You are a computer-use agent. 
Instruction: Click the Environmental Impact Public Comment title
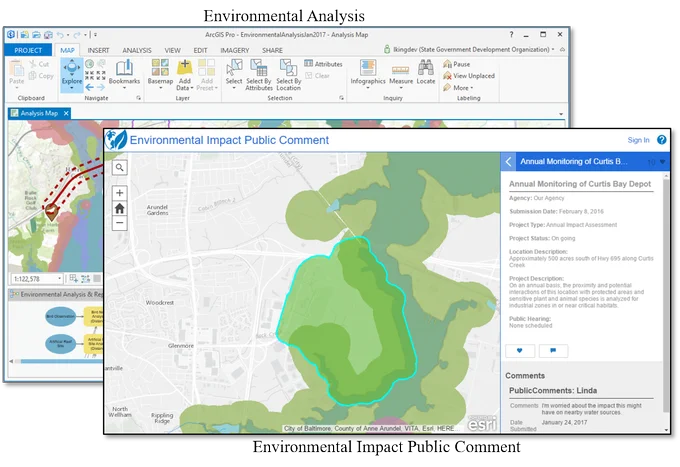(x=229, y=140)
